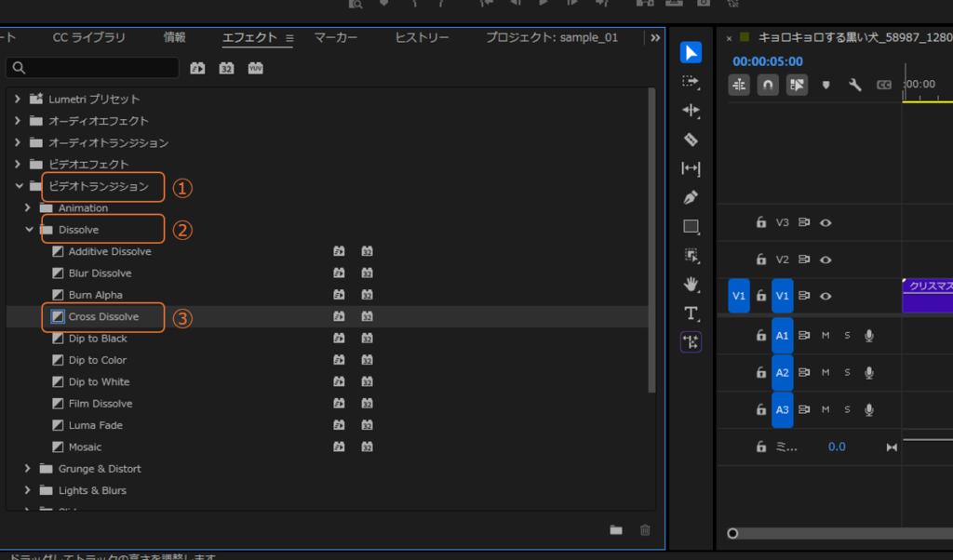Select the Cross Dissolve transition
The height and width of the screenshot is (560, 953).
pyautogui.click(x=103, y=317)
